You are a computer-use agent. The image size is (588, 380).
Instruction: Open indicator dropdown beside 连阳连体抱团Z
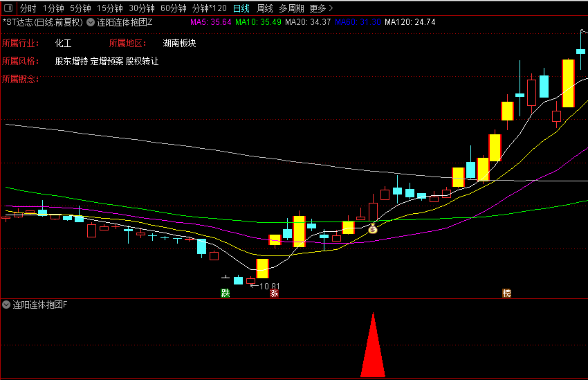tap(91, 22)
